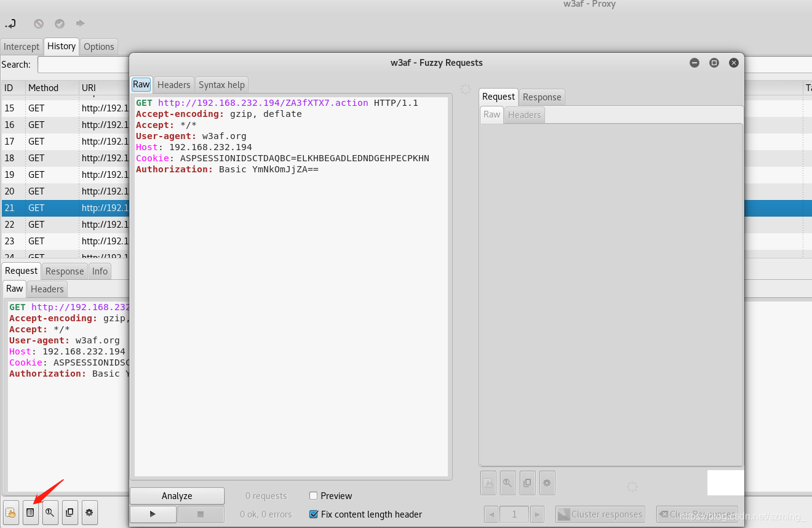The height and width of the screenshot is (528, 812).
Task: Switch to Response tab in Proxy lower pane
Action: click(65, 271)
